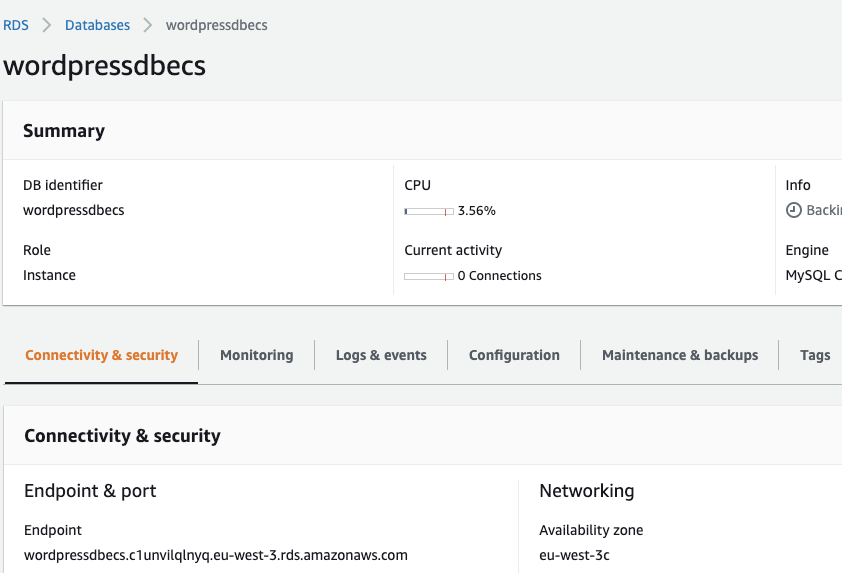Image resolution: width=842 pixels, height=573 pixels.
Task: Open the Monitoring tab
Action: [x=256, y=355]
